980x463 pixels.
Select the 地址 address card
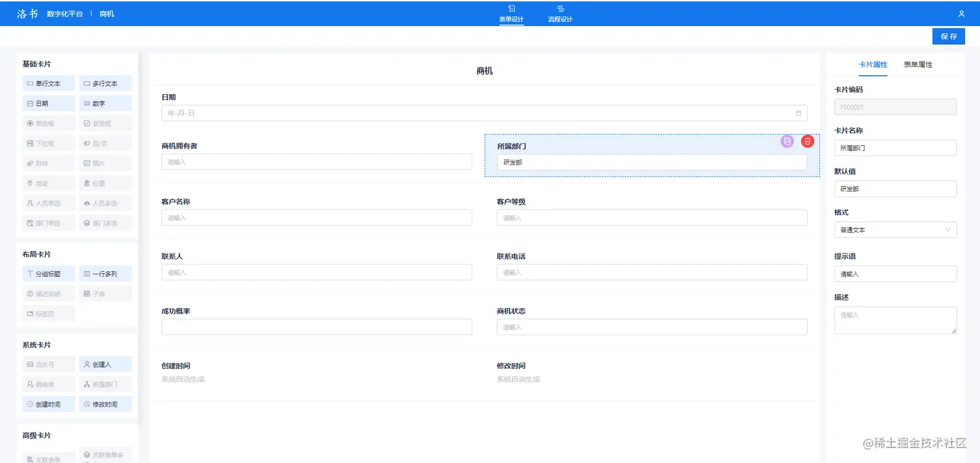click(x=49, y=184)
